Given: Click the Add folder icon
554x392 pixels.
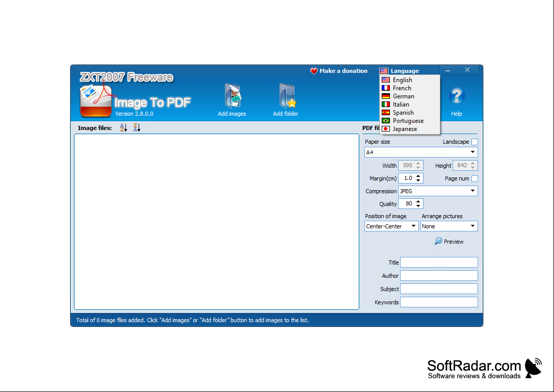Looking at the screenshot, I should [287, 95].
